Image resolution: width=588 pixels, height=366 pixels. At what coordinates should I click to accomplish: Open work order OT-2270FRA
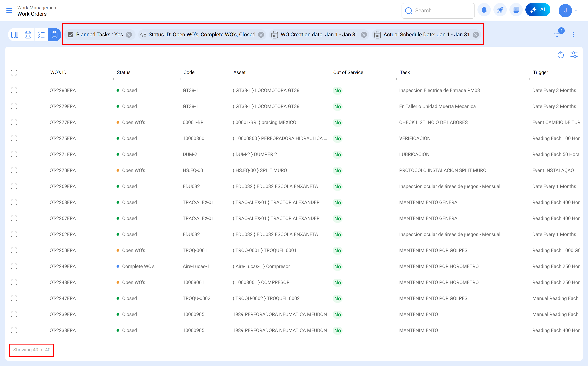(63, 170)
